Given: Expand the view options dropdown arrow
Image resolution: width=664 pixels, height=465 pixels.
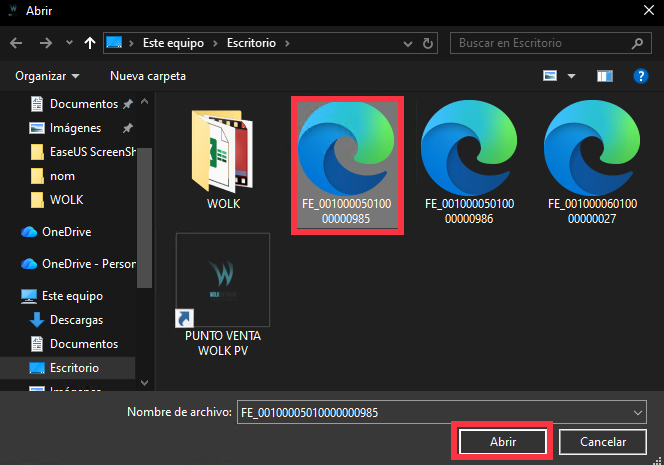Looking at the screenshot, I should pyautogui.click(x=572, y=76).
